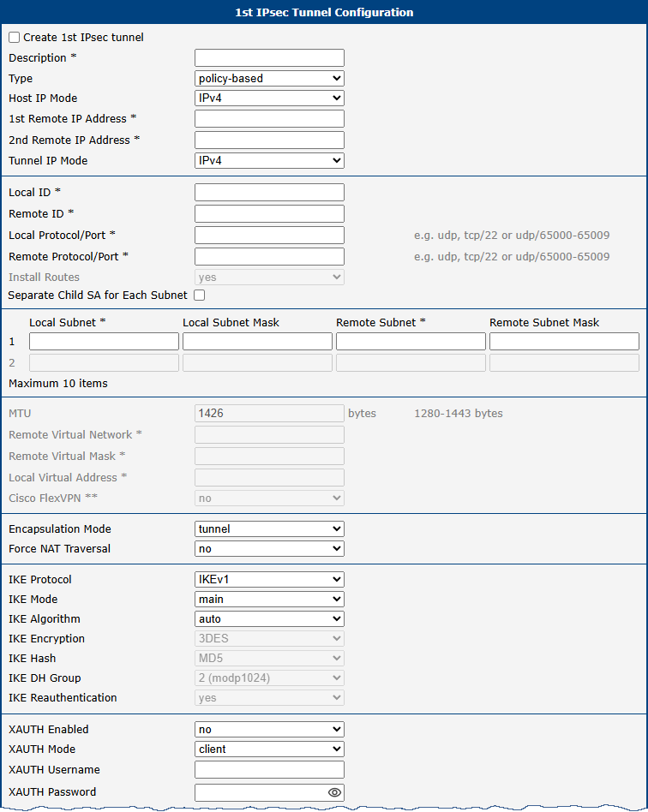Image resolution: width=648 pixels, height=812 pixels.
Task: Click the Remote ID input field
Action: pyautogui.click(x=269, y=213)
